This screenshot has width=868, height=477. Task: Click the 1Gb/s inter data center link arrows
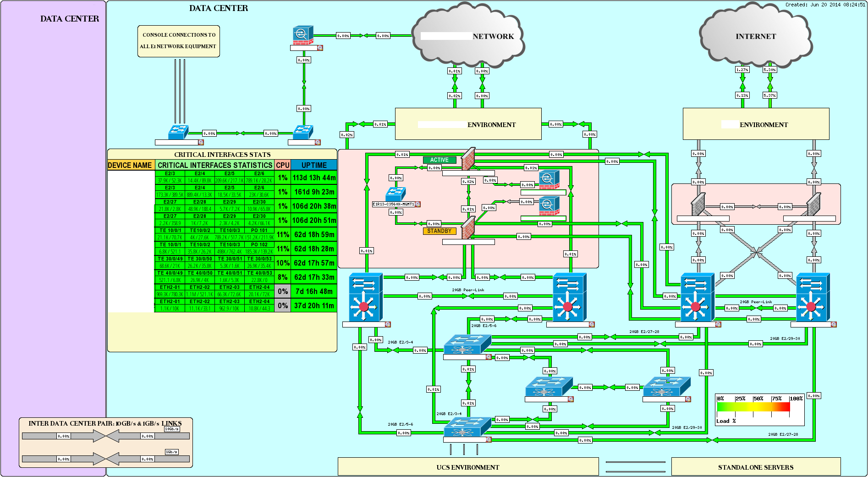[106, 459]
